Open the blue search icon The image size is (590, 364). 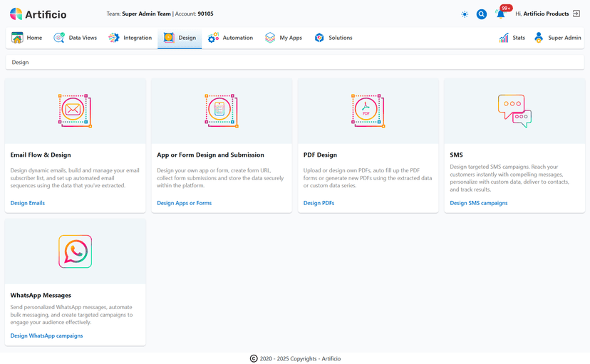point(481,14)
